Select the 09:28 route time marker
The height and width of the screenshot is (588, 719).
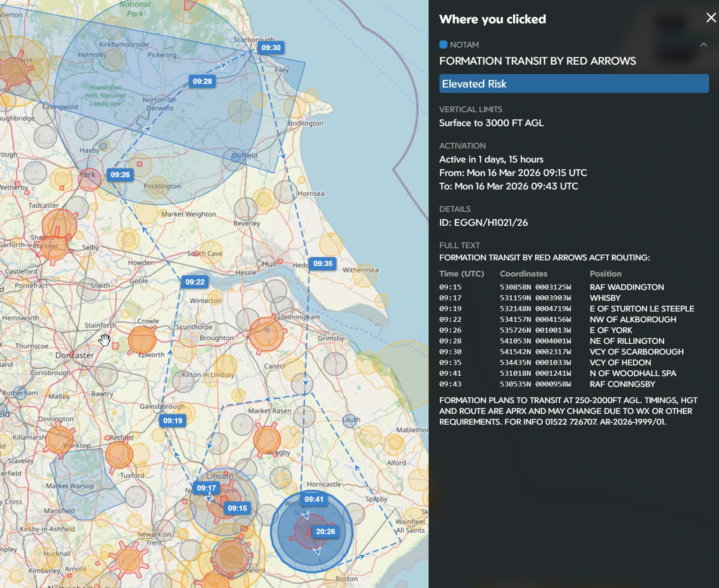pyautogui.click(x=202, y=81)
